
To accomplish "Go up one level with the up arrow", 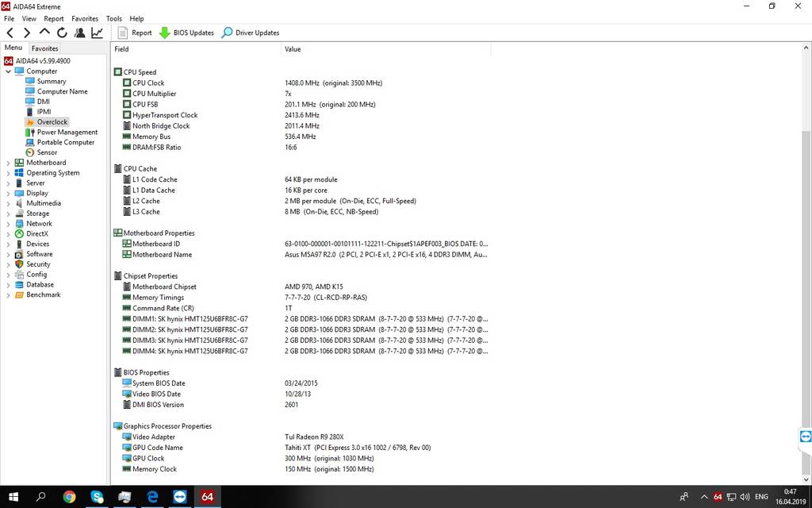I will coord(44,32).
